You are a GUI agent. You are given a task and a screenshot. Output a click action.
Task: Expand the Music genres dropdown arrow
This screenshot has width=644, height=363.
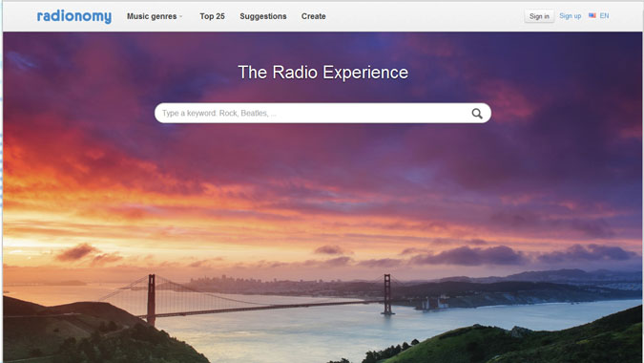click(181, 17)
